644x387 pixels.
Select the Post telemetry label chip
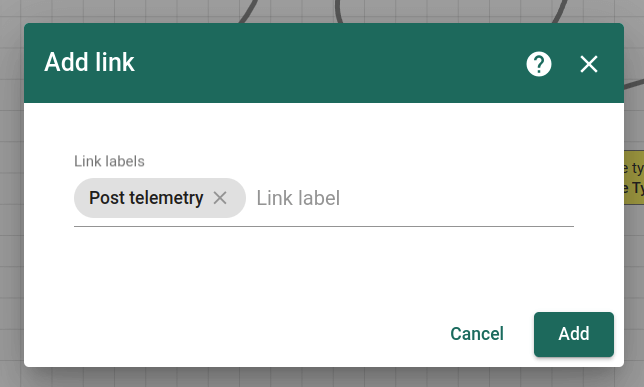(146, 198)
